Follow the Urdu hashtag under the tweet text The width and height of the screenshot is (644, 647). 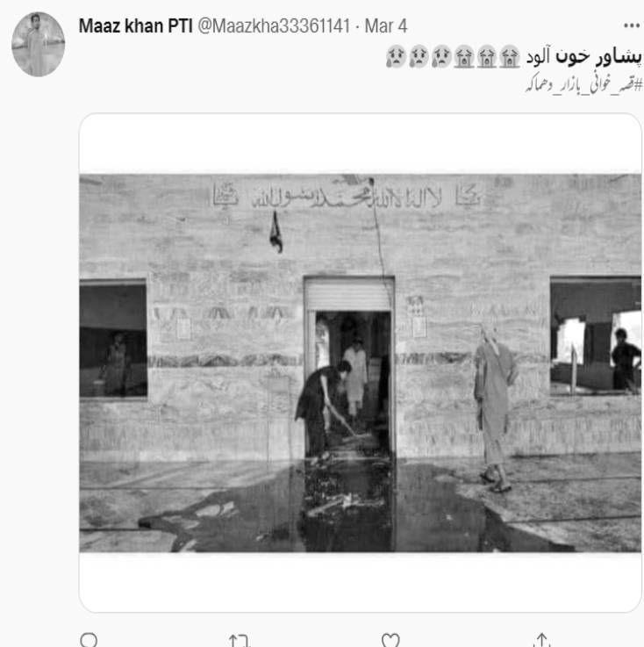click(x=583, y=84)
